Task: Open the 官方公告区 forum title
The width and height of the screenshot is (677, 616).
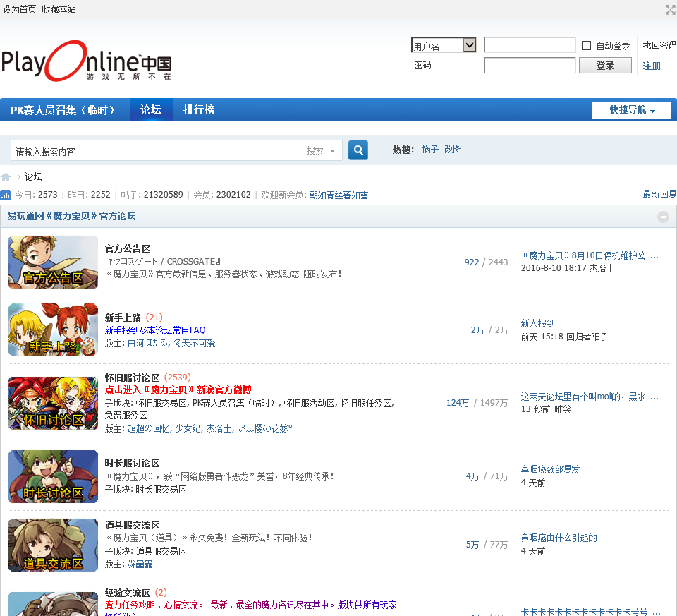Action: tap(128, 248)
